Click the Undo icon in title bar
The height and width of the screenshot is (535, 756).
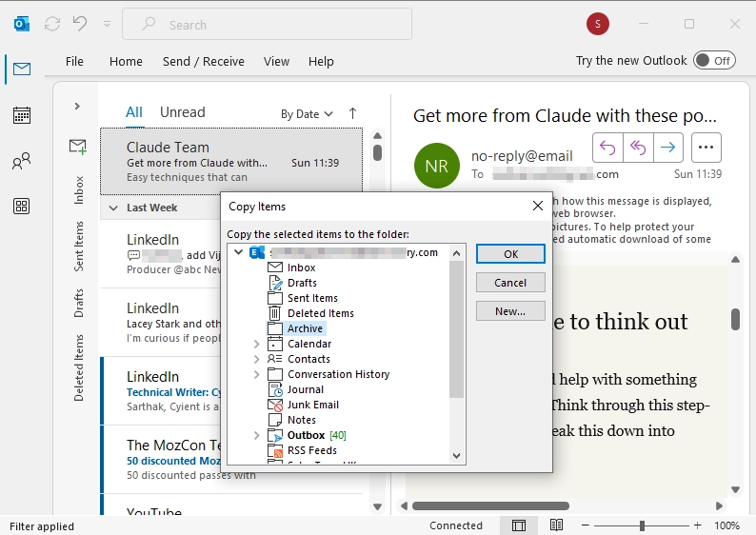[80, 24]
